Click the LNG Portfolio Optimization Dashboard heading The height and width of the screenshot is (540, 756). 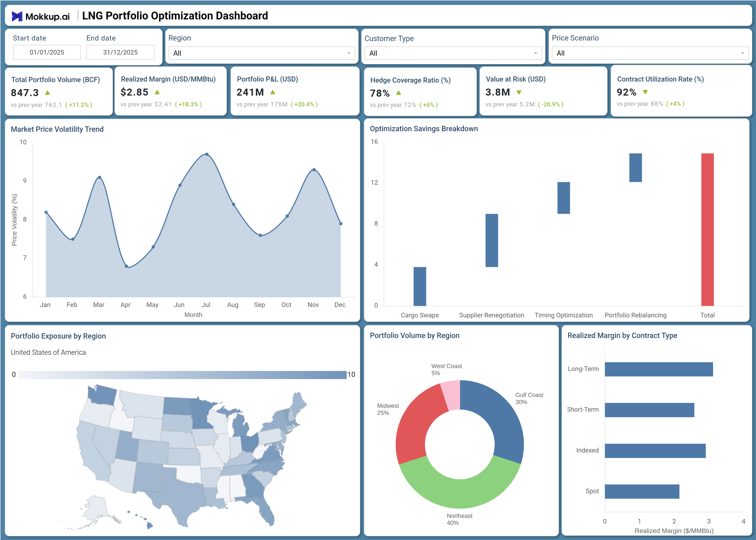pos(175,16)
